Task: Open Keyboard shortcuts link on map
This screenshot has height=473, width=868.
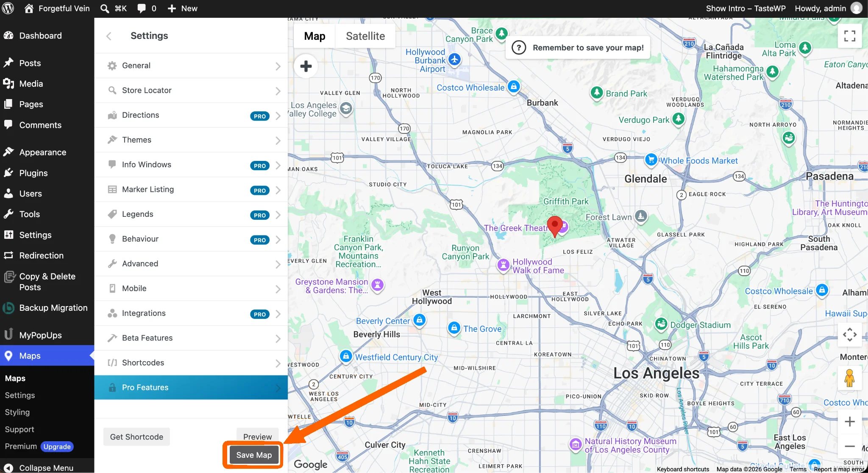Action: point(683,469)
